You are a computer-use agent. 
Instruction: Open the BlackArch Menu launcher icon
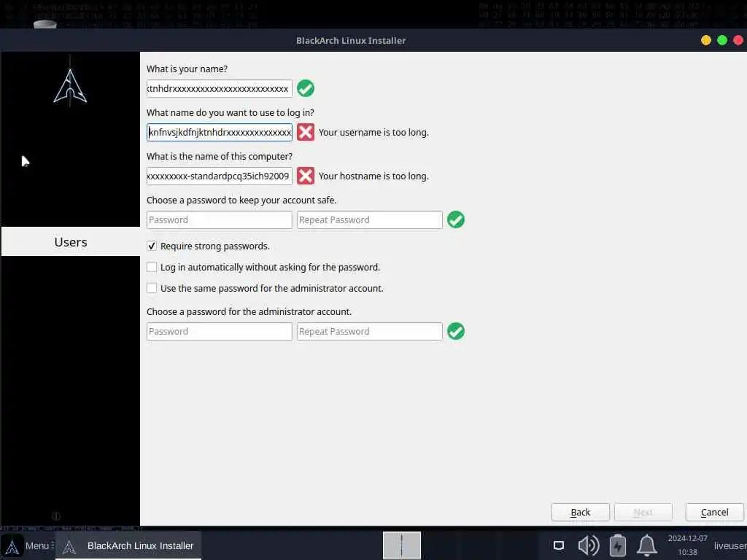point(12,546)
